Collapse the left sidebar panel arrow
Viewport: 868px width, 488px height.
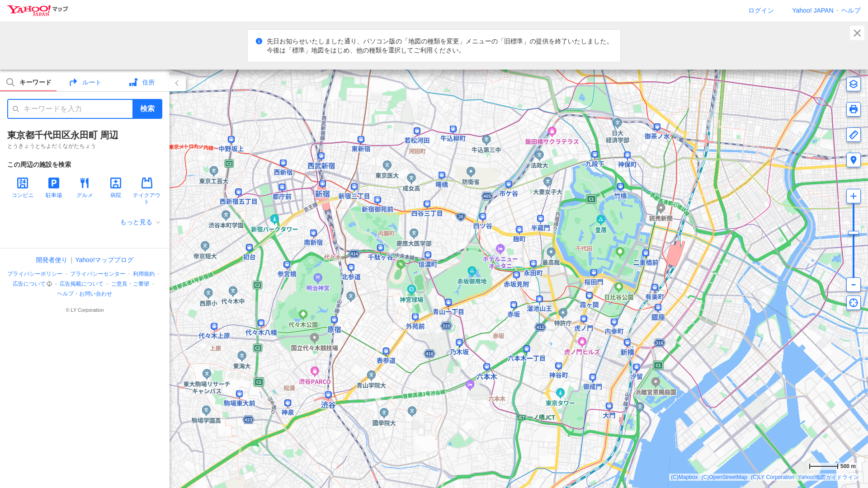(177, 83)
